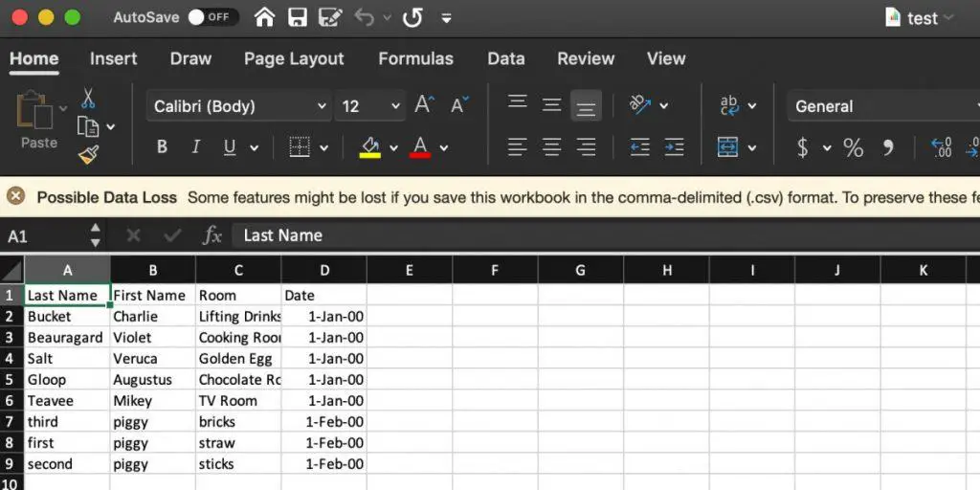The image size is (980, 490).
Task: Open the Review tab
Action: pyautogui.click(x=586, y=58)
